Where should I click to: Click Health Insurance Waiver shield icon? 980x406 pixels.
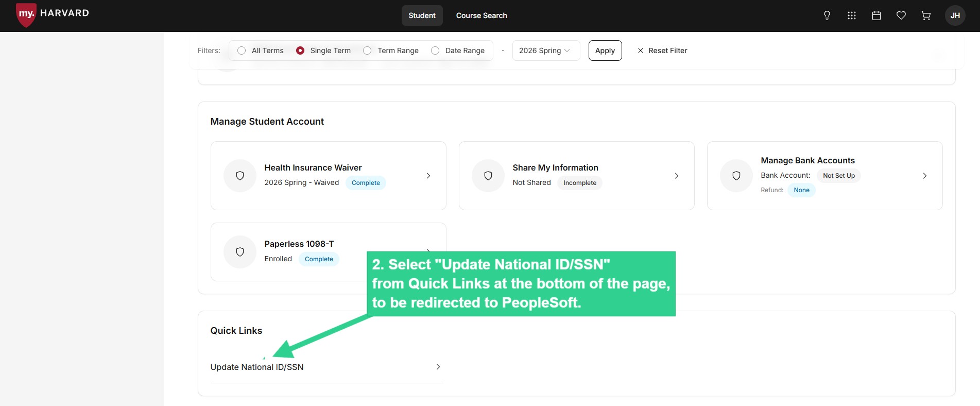coord(240,176)
